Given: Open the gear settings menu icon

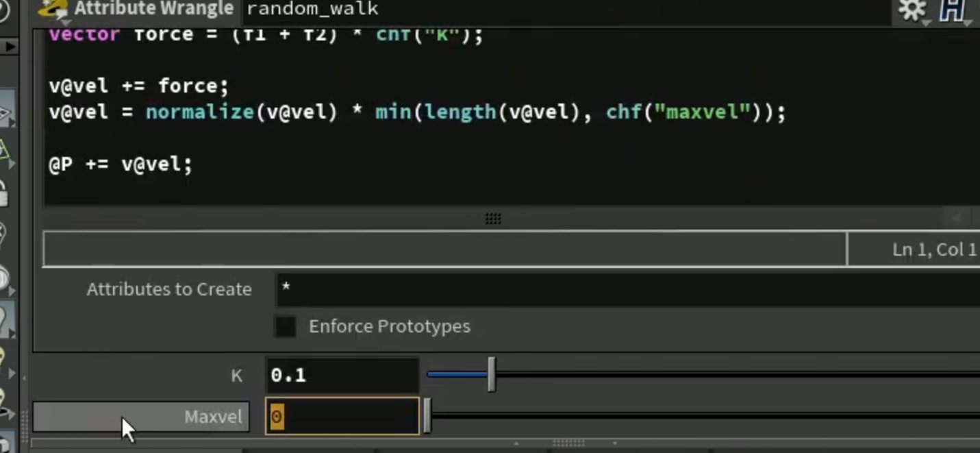Looking at the screenshot, I should pos(912,10).
